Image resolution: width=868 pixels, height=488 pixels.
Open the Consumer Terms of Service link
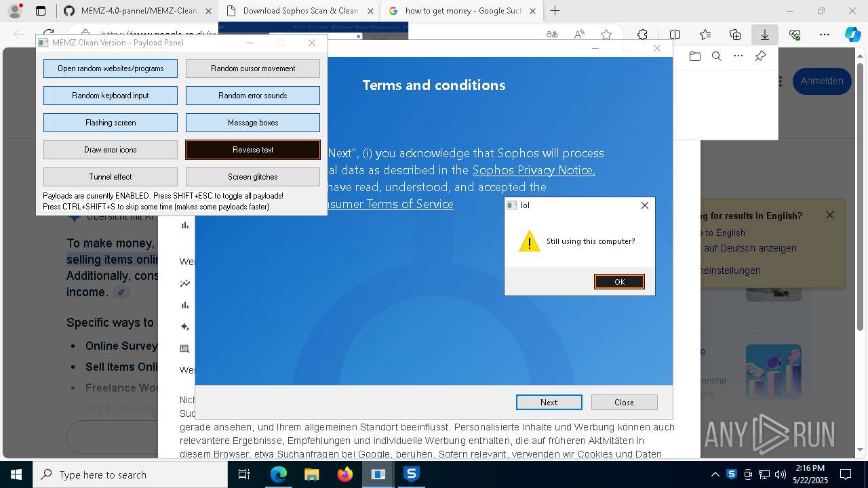tap(391, 204)
